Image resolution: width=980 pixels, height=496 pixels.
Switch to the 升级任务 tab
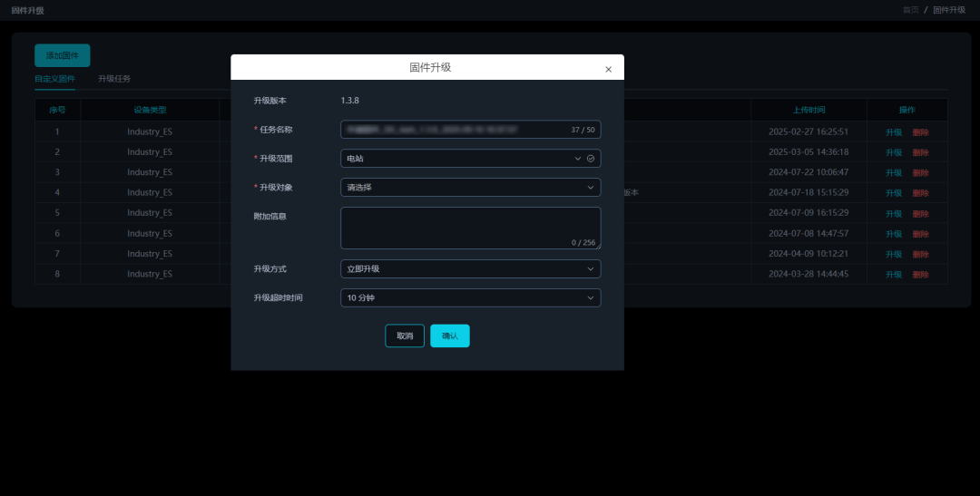114,79
